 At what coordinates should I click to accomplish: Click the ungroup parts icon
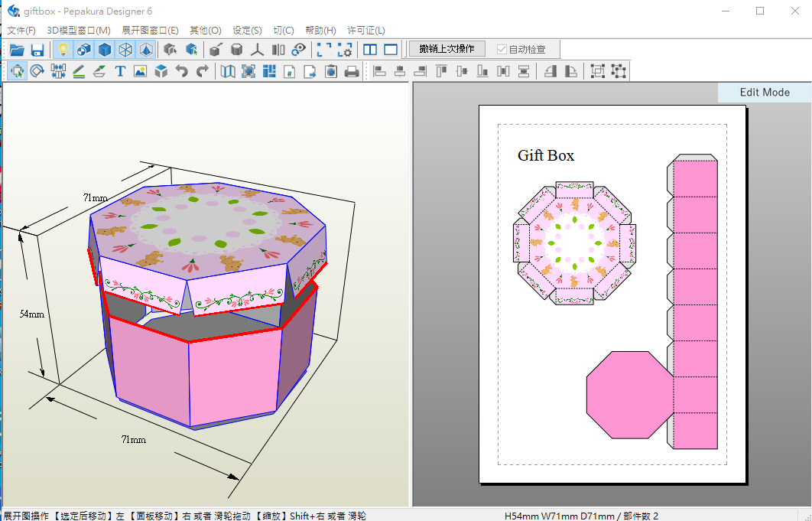(619, 71)
